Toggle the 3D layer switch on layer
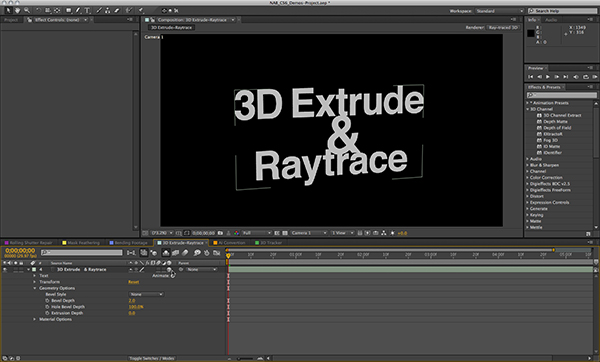600x362 pixels. click(169, 270)
